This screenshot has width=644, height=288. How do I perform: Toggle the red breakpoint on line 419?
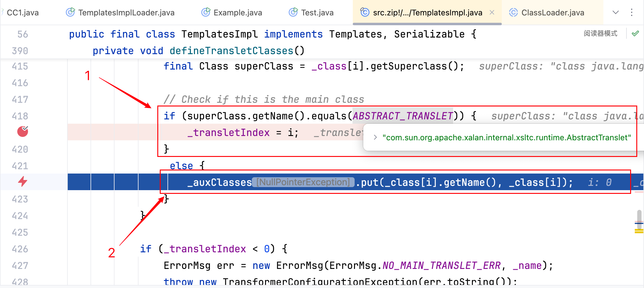tap(22, 132)
